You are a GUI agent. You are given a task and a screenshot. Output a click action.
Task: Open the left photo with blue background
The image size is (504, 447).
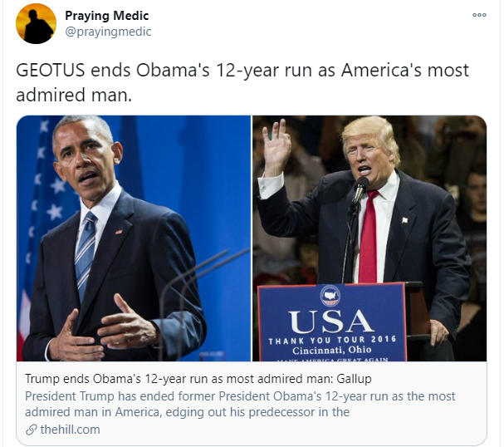point(134,238)
